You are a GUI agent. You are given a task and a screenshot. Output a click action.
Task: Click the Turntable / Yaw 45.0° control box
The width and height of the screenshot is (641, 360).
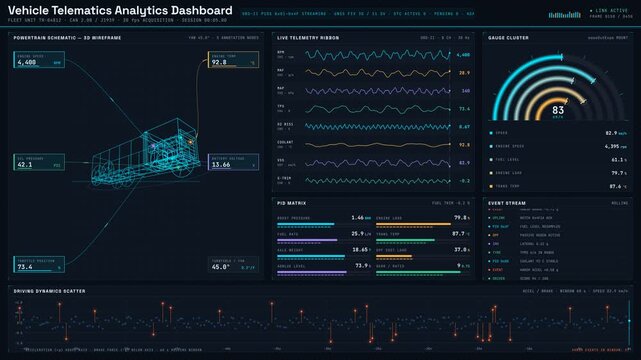233,264
